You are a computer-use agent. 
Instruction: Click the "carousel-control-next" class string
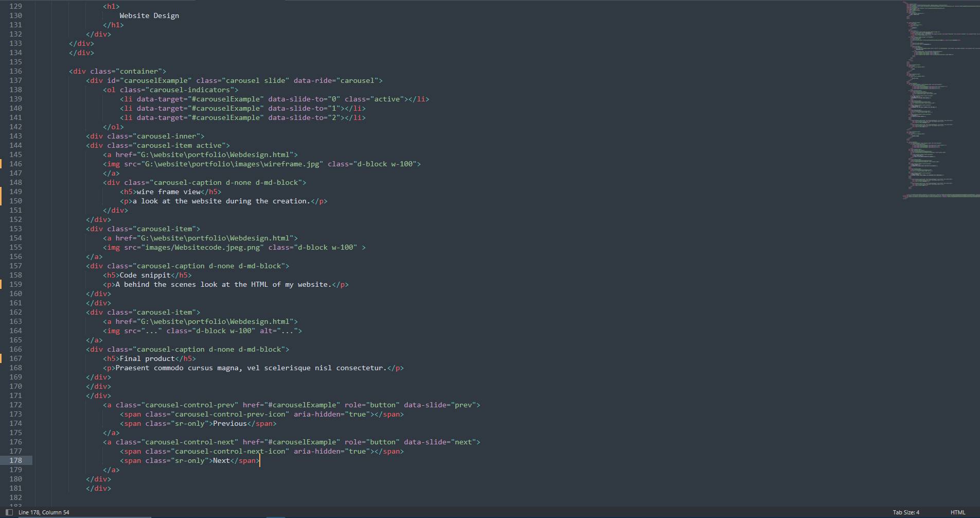click(x=191, y=442)
